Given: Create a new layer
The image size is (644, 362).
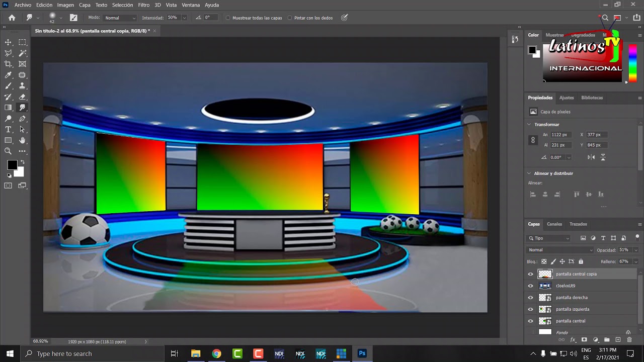Looking at the screenshot, I should (x=618, y=340).
